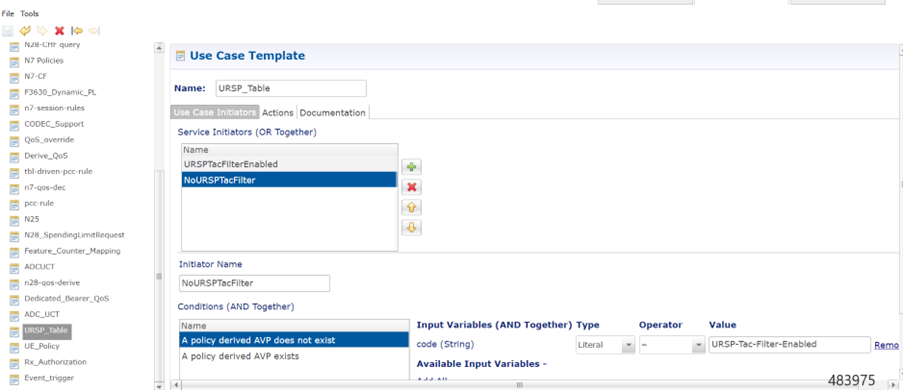Image resolution: width=903 pixels, height=390 pixels.
Task: Click the Remove link beside value field
Action: click(886, 345)
